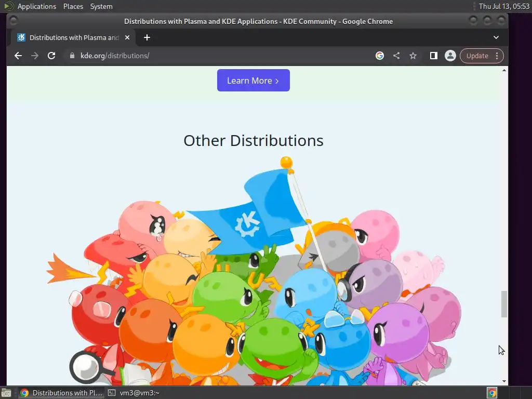Bookmark this page with star icon
The height and width of the screenshot is (399, 532).
[x=413, y=56]
